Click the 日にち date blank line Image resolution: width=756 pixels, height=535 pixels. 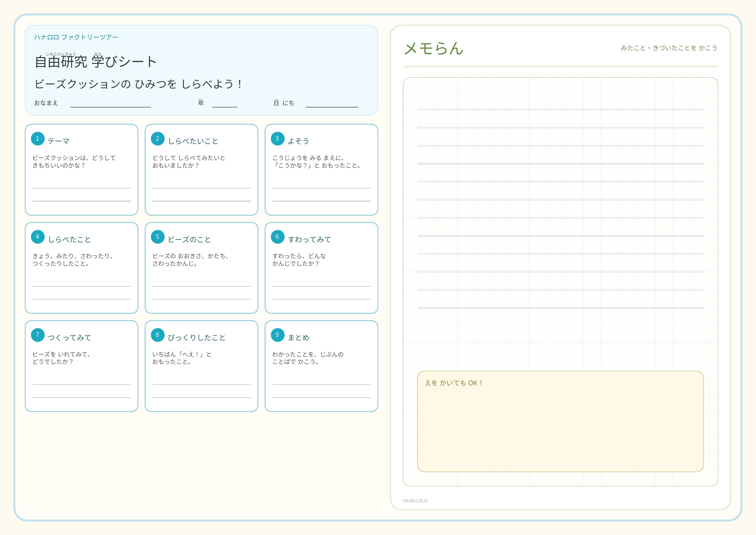332,107
